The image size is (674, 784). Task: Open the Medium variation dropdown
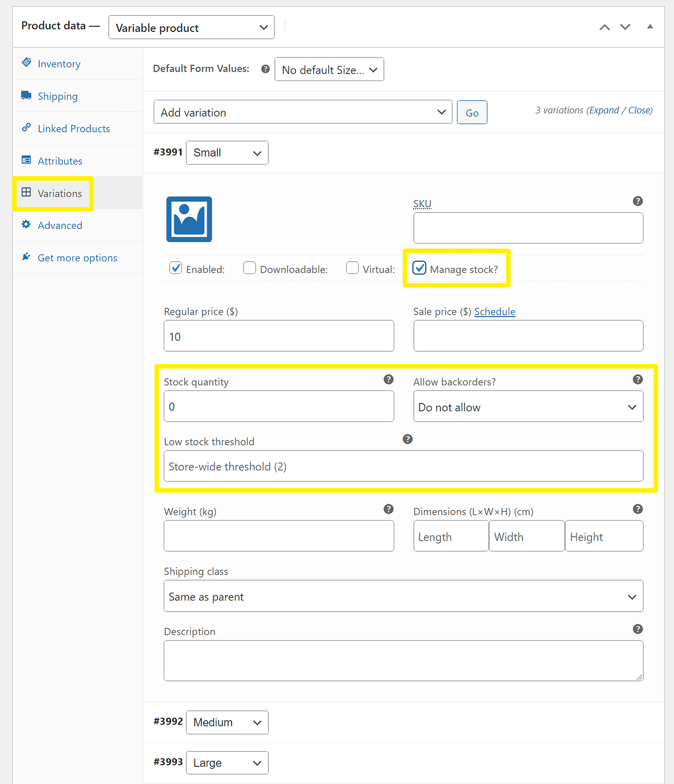227,722
